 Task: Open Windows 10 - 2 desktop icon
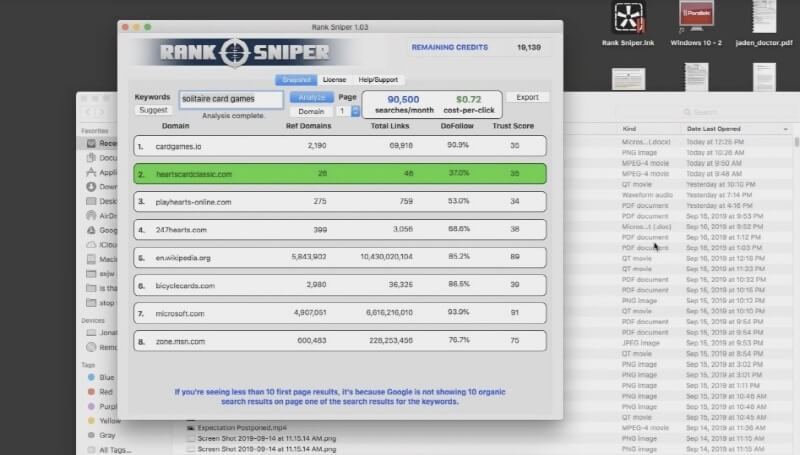(x=696, y=24)
